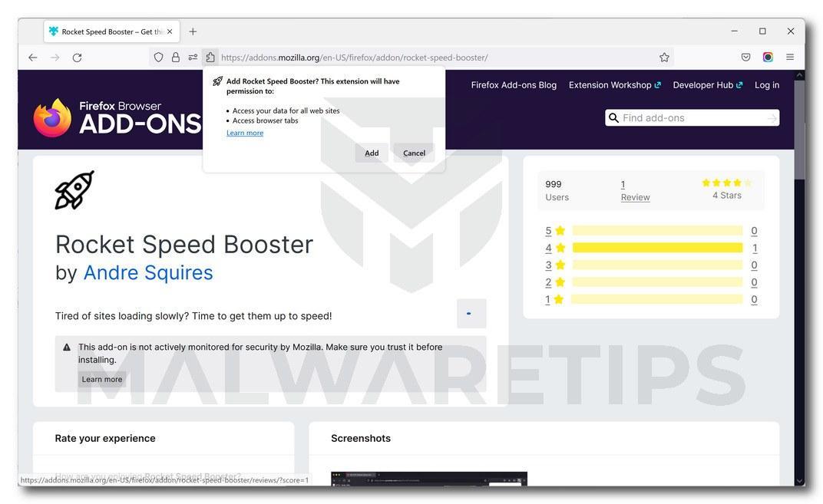Cancel the extension install prompt
This screenshot has height=504, width=823.
pyautogui.click(x=414, y=153)
